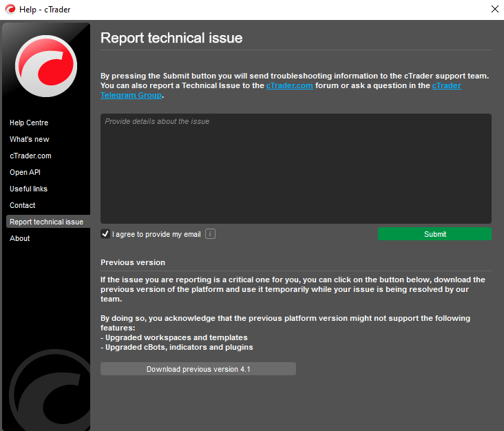This screenshot has height=431, width=504.
Task: Click the Upgraded cBots, indicators and plugins line
Action: pyautogui.click(x=177, y=347)
